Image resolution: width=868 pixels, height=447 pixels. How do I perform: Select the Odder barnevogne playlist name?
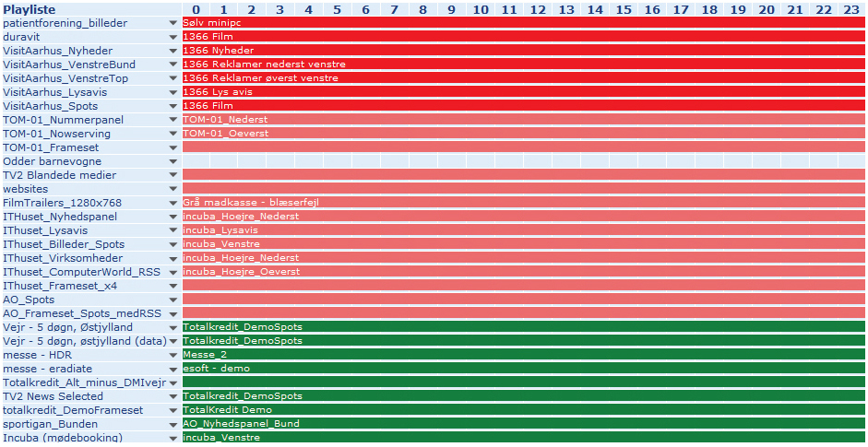pyautogui.click(x=52, y=161)
